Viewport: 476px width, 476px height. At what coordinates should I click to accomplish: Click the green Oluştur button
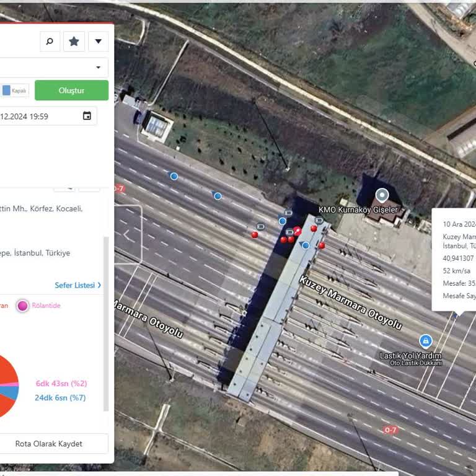(x=71, y=90)
